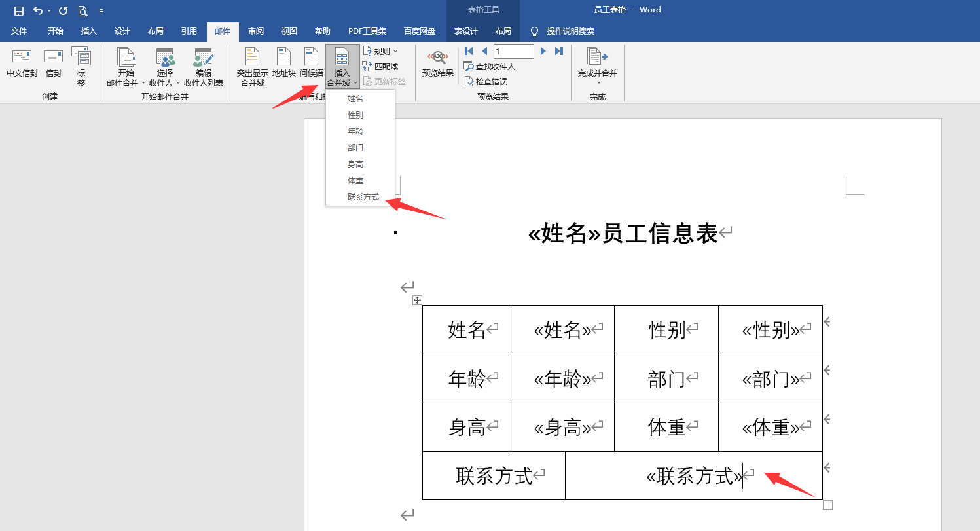The height and width of the screenshot is (531, 980).
Task: Go to the last record arrow
Action: pos(559,51)
